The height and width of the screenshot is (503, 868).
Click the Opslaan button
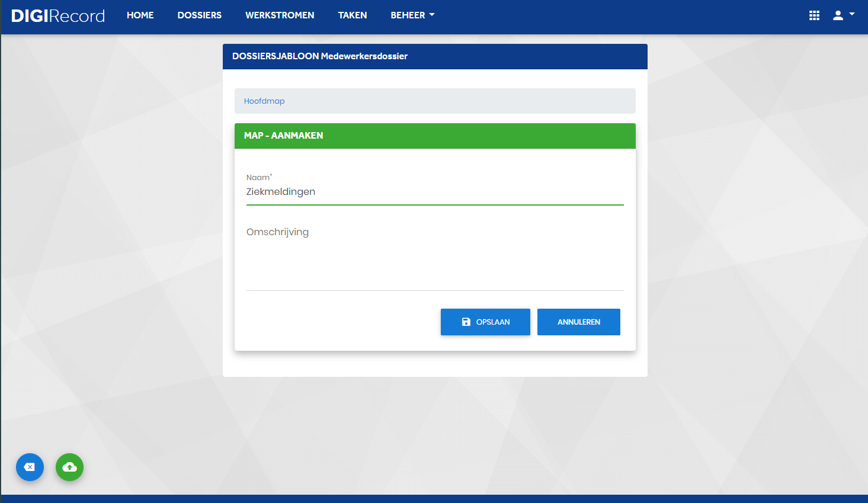485,322
